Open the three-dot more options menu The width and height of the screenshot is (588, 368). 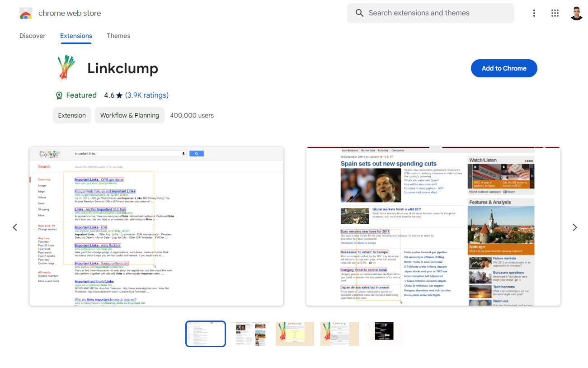click(x=534, y=13)
